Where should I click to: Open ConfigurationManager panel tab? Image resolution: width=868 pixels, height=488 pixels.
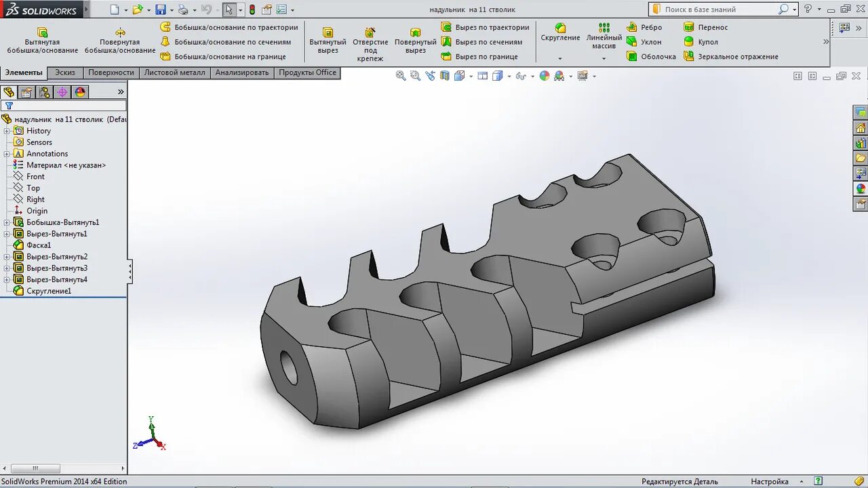click(44, 91)
